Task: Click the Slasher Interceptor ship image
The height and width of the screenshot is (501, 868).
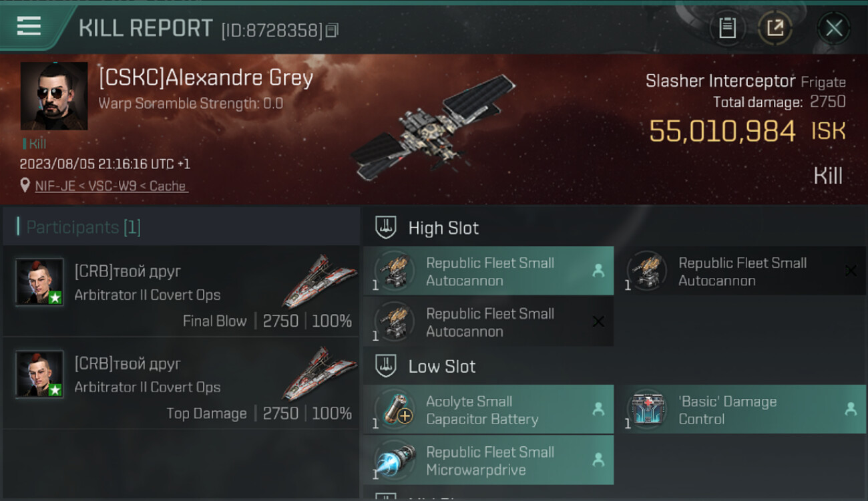Action: pyautogui.click(x=433, y=128)
